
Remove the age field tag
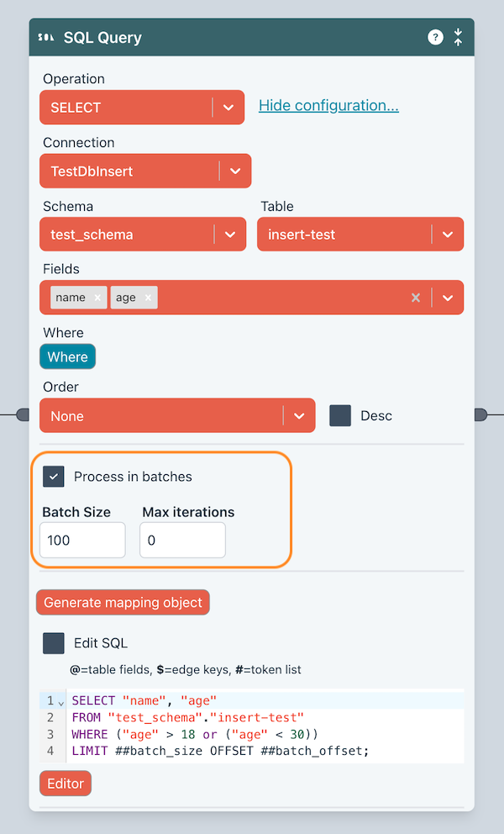coord(148,298)
